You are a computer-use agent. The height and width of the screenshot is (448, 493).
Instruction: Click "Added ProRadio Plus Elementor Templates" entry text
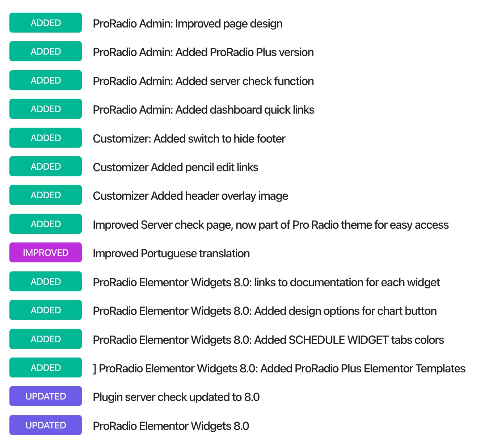tap(279, 368)
